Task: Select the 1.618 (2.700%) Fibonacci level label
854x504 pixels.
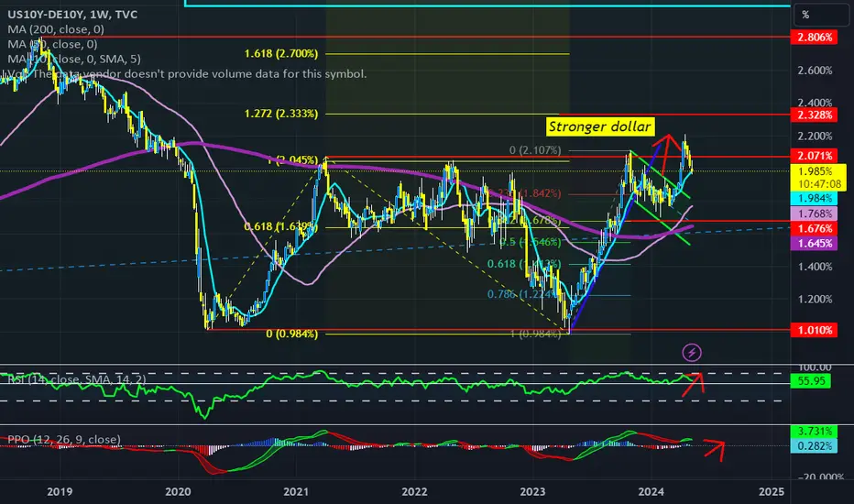Action: [x=281, y=53]
